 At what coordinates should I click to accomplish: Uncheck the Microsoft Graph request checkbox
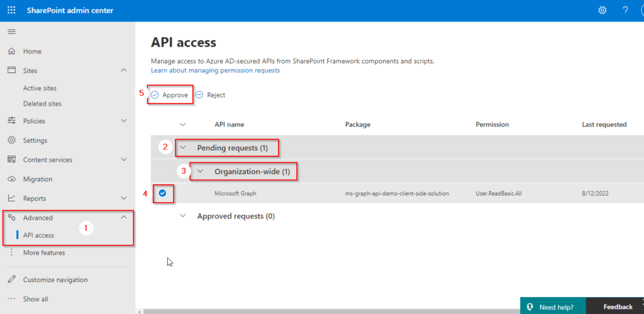pos(162,194)
